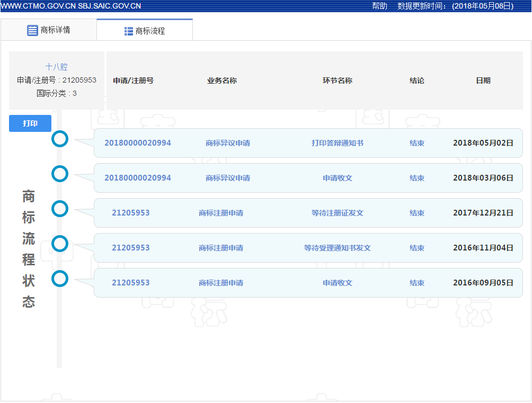This screenshot has width=532, height=403.
Task: Open the 等待受理通知书发文 link
Action: coord(338,248)
